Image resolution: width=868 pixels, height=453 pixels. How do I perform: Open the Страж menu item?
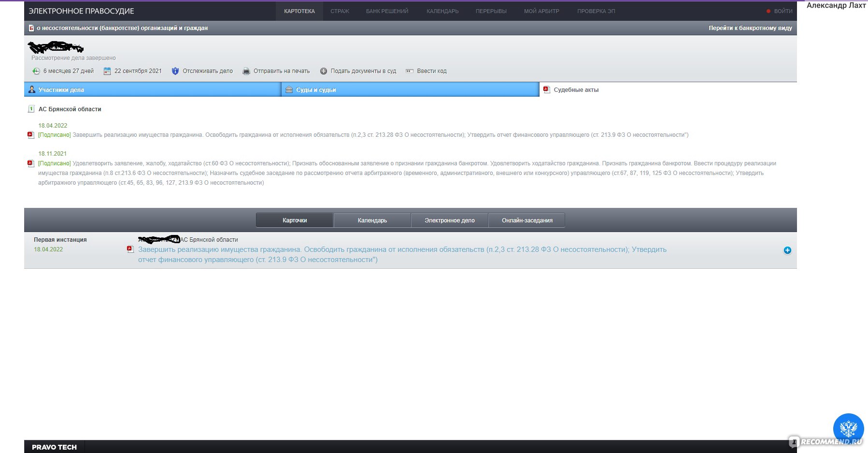click(340, 11)
